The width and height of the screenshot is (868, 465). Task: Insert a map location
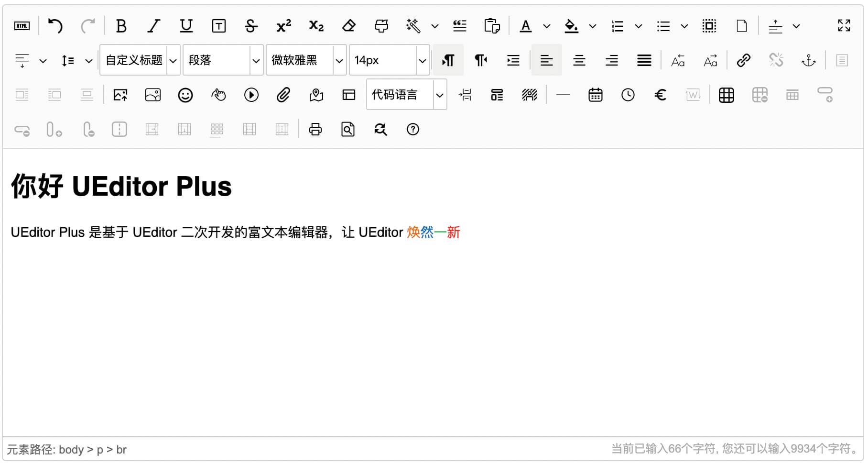click(316, 95)
